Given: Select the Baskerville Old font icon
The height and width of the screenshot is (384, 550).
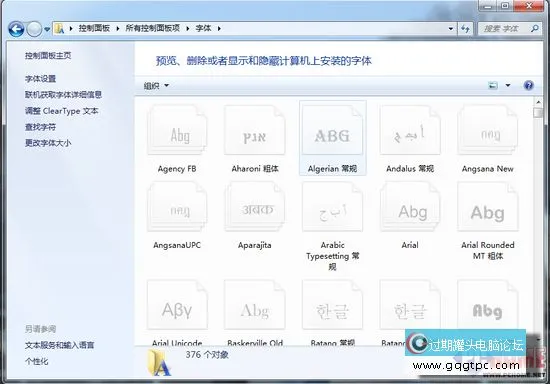Looking at the screenshot, I should [255, 305].
